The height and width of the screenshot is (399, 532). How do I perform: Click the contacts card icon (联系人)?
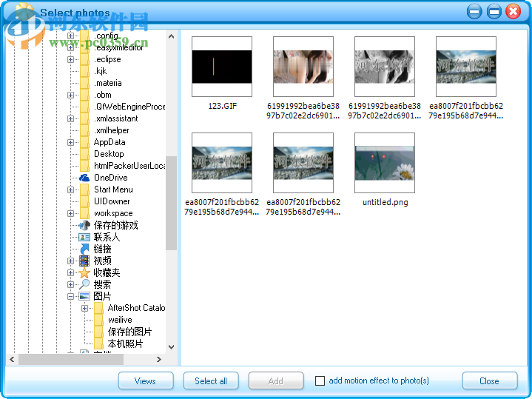point(84,237)
